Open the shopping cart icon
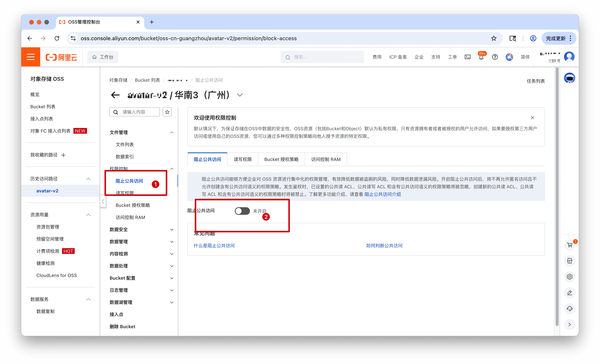The height and width of the screenshot is (364, 600). coord(569,245)
